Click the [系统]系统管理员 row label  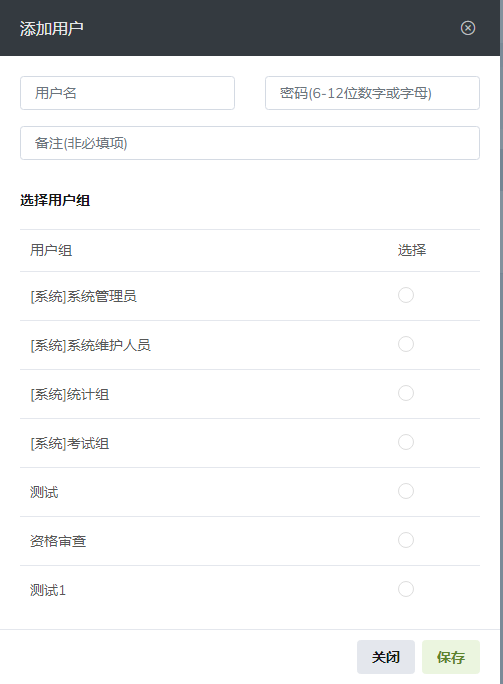(x=83, y=297)
